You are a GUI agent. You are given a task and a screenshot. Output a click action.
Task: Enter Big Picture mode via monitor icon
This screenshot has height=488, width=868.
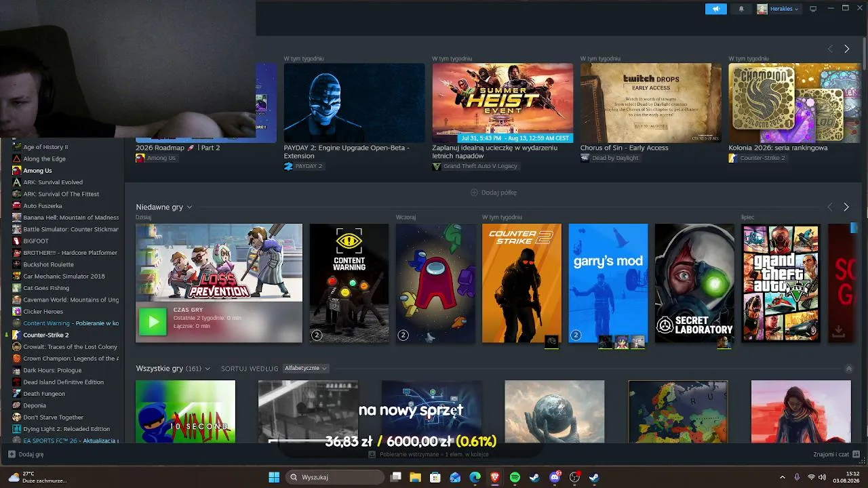[x=813, y=9]
